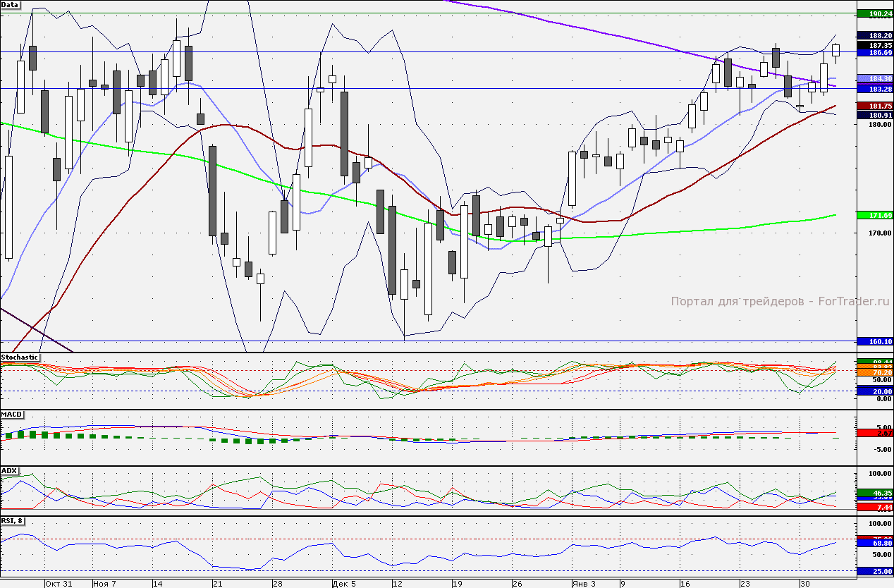Select the 186.69 price level tag
This screenshot has width=894, height=588.
tap(874, 52)
